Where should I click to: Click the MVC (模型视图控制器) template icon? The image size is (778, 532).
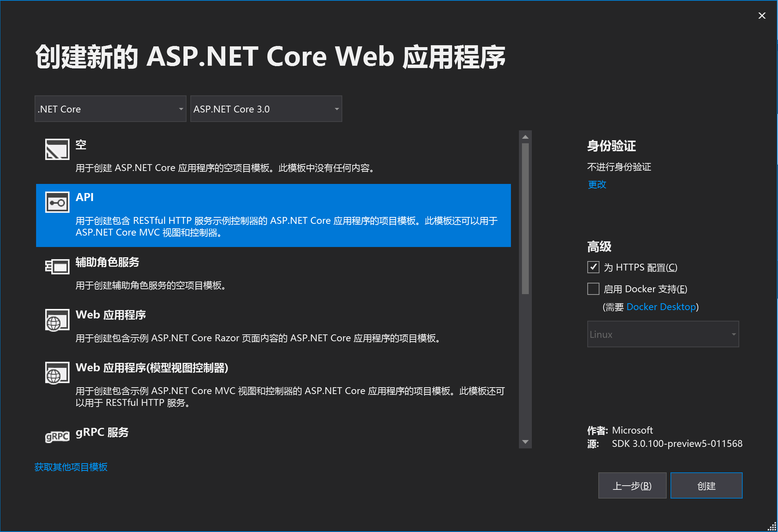coord(57,373)
